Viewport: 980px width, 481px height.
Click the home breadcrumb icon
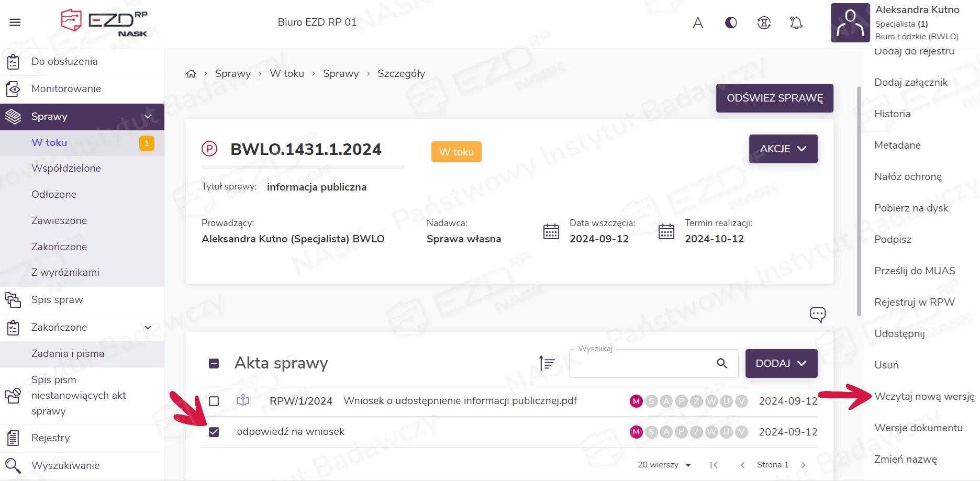click(191, 74)
